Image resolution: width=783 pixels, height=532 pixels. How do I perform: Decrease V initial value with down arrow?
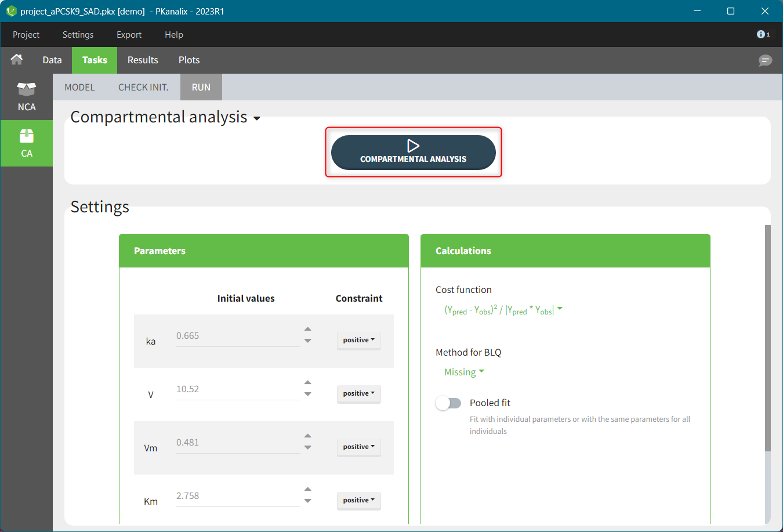click(308, 395)
